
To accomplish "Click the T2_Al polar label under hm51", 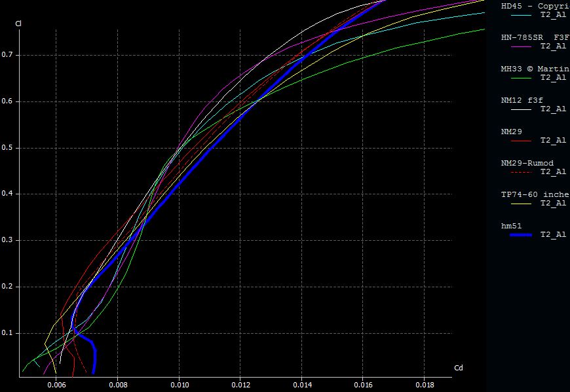I will (553, 234).
